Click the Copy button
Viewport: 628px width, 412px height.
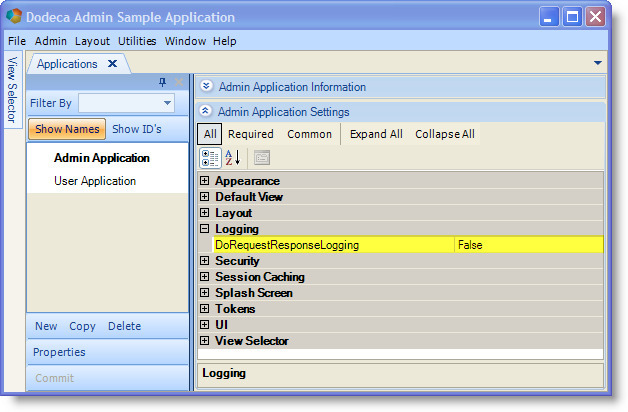(x=82, y=326)
